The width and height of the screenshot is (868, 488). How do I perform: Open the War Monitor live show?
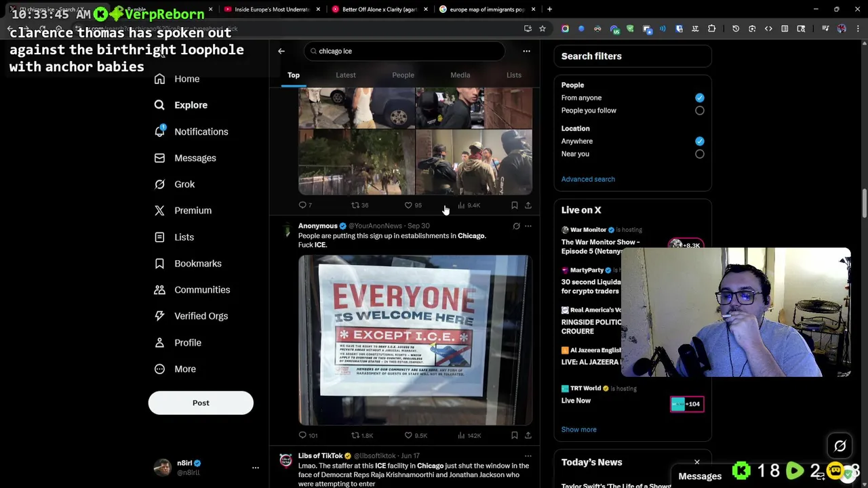(x=631, y=241)
